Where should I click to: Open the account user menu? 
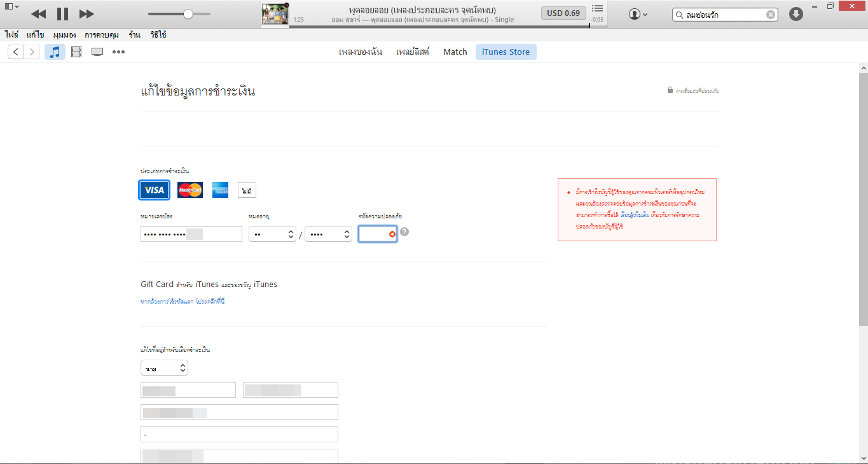(x=638, y=14)
